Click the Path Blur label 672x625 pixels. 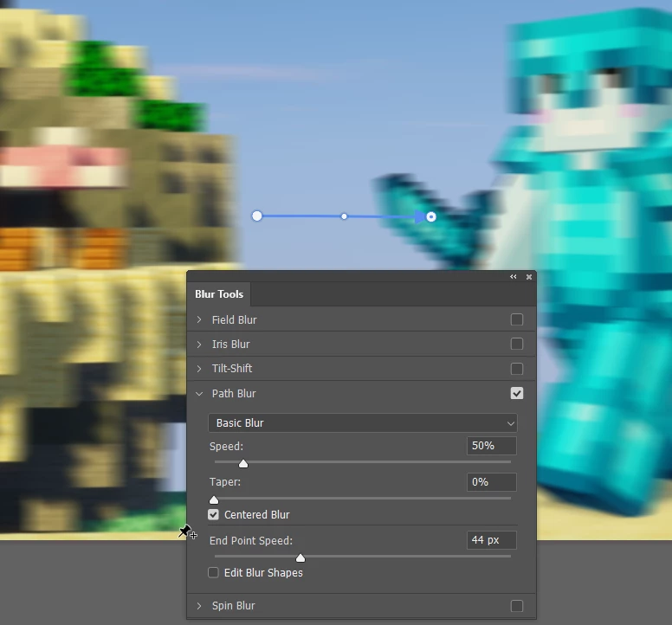tap(234, 394)
